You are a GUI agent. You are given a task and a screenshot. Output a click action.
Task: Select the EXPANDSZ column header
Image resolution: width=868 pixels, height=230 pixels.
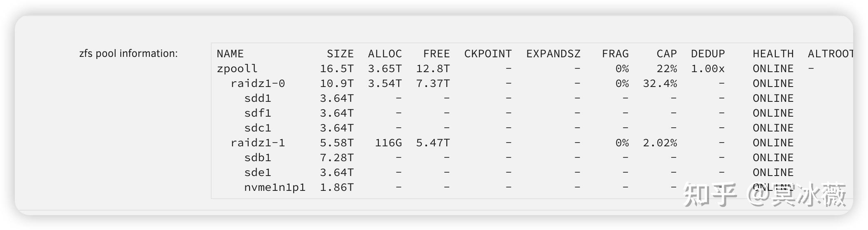pyautogui.click(x=553, y=54)
